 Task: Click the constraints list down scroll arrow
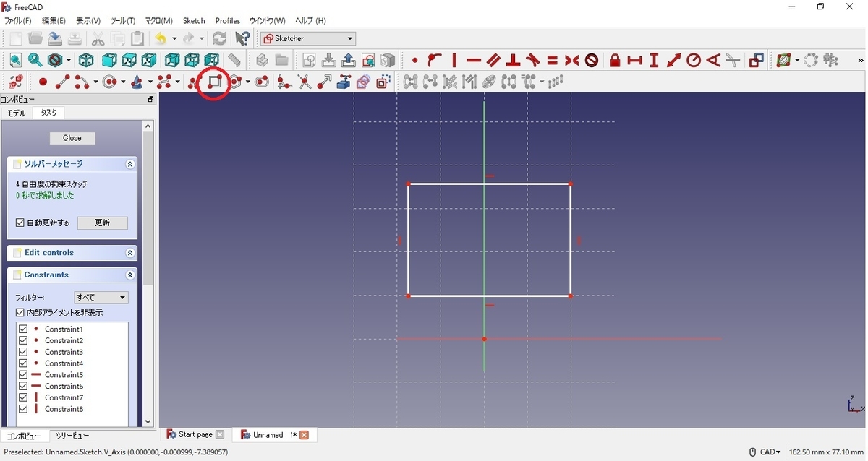pyautogui.click(x=148, y=422)
